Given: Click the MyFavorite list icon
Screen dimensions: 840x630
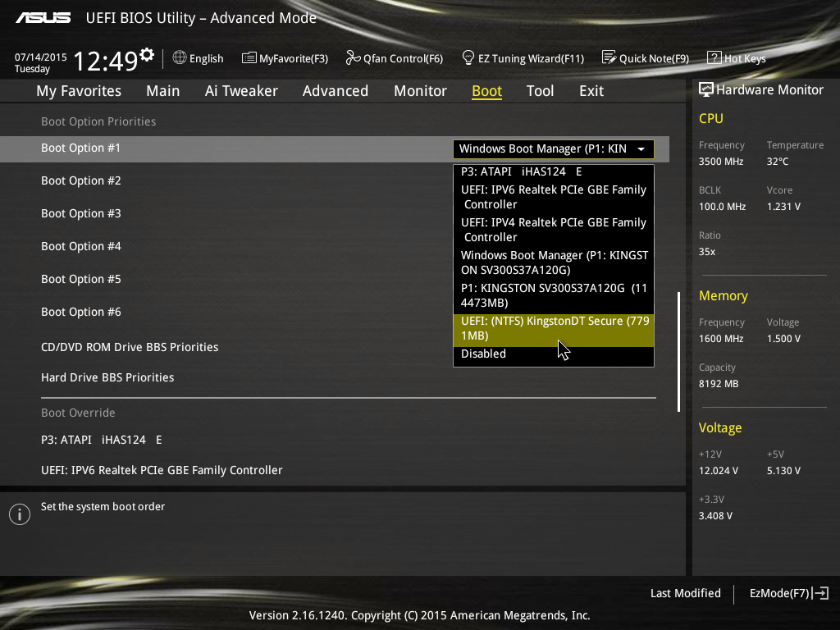Looking at the screenshot, I should click(x=249, y=58).
